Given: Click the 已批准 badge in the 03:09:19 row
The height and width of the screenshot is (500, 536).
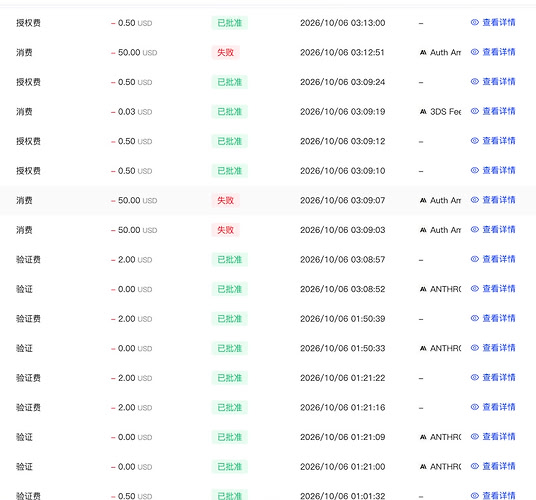Looking at the screenshot, I should click(230, 112).
